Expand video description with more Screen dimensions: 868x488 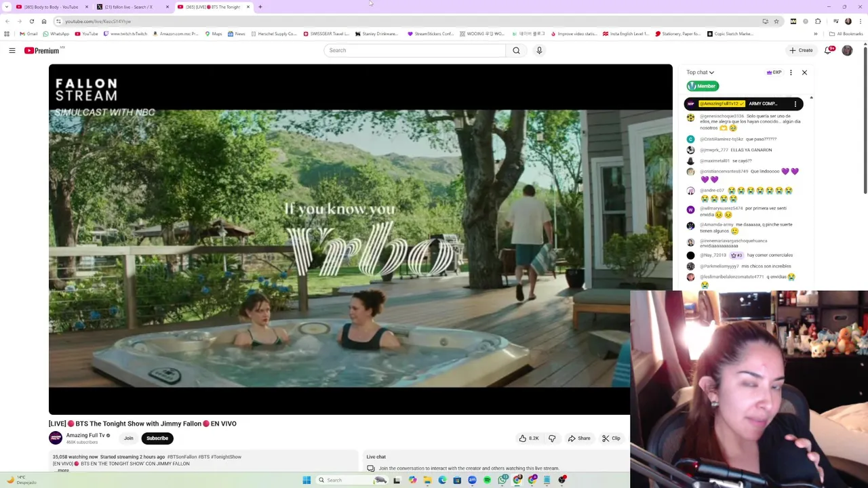point(63,470)
